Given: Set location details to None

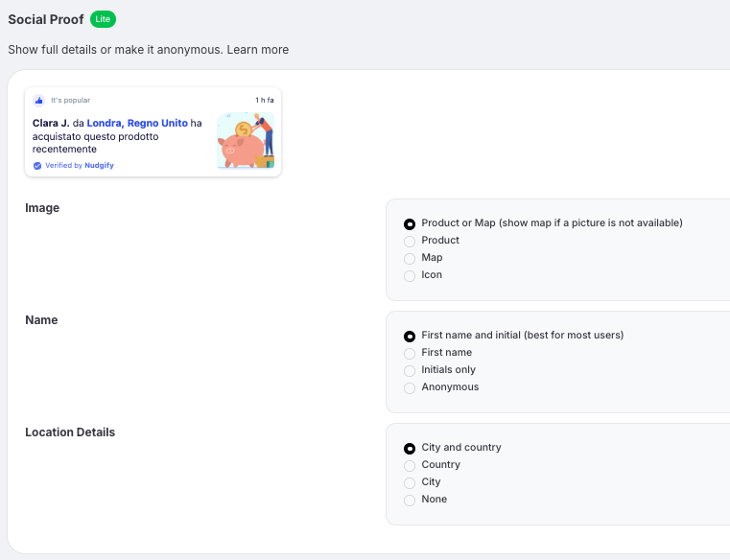Looking at the screenshot, I should click(410, 500).
